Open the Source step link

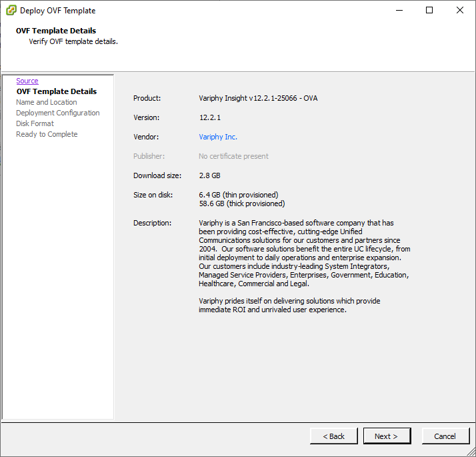[27, 81]
